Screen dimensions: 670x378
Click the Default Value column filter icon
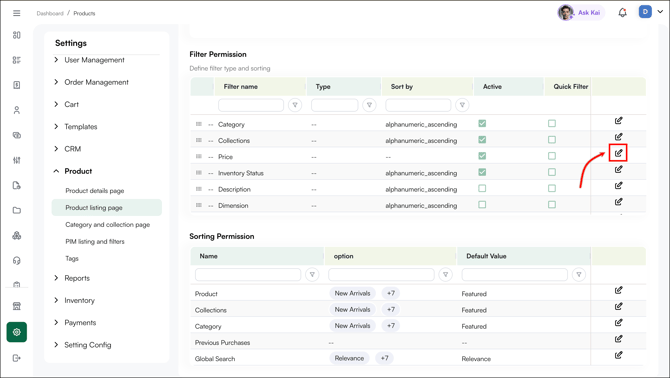[x=579, y=275]
